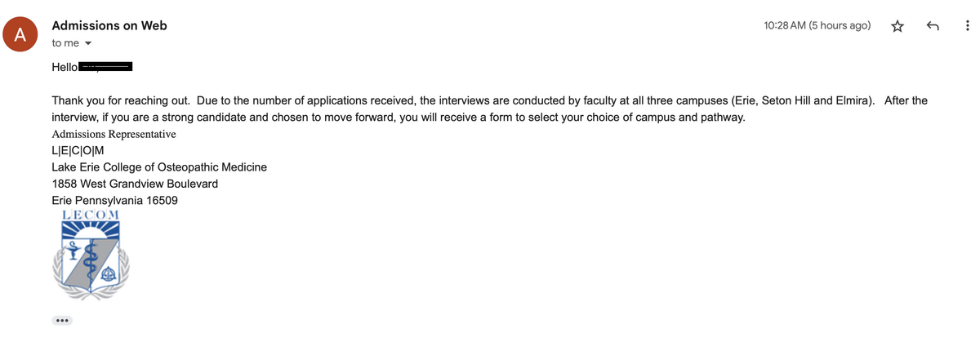Click the "Hello" greeting text
This screenshot has width=980, height=342.
pos(65,67)
